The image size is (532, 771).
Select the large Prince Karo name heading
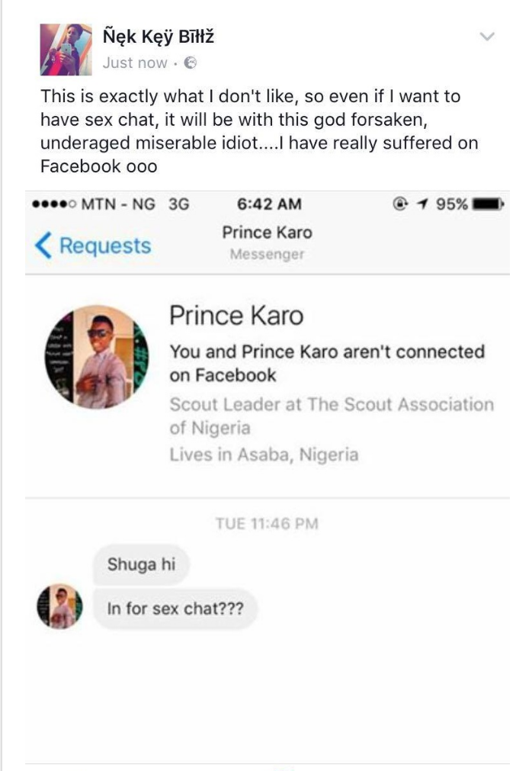[236, 315]
